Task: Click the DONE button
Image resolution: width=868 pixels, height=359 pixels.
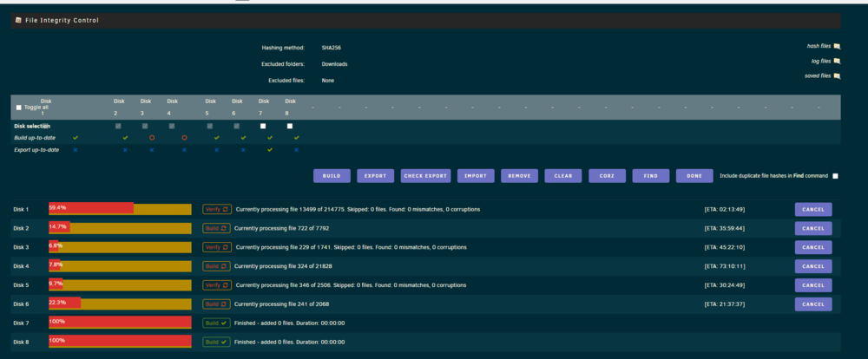Action: (694, 176)
